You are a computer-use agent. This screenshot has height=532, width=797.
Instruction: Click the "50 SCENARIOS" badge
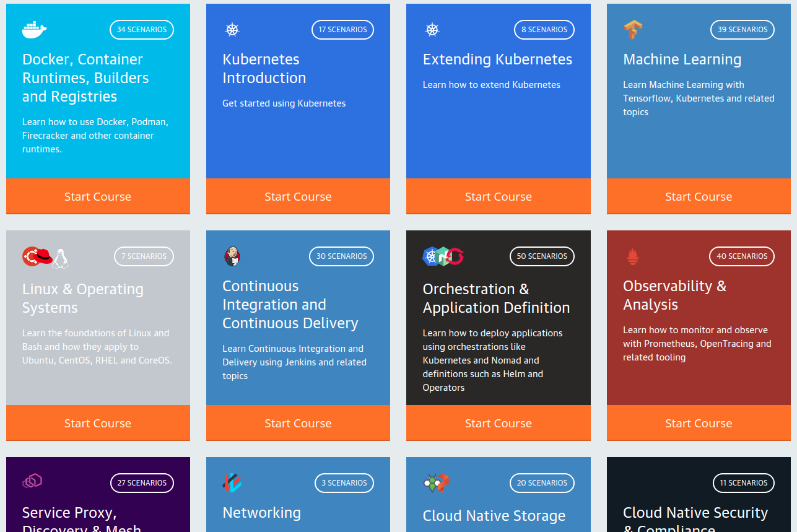pos(542,256)
